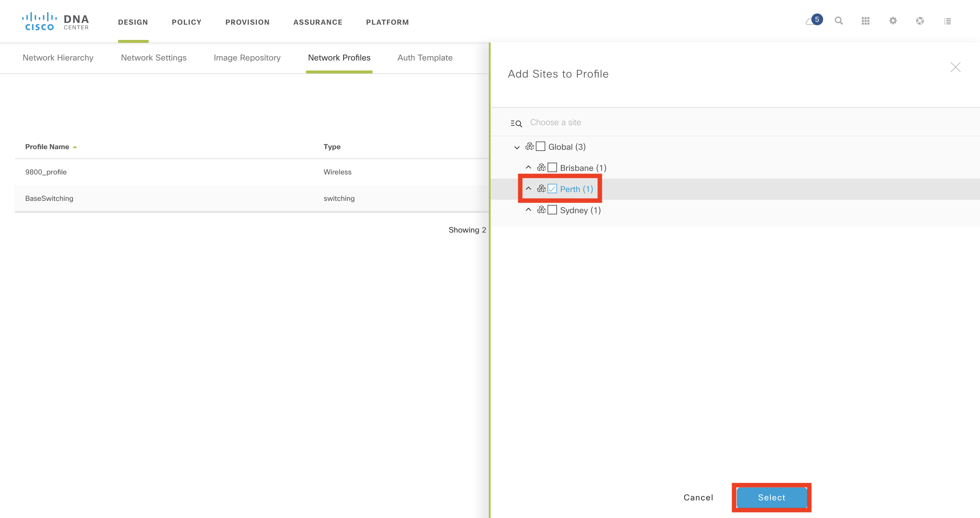Viewport: 980px width, 518px height.
Task: Click the Brisbane site hierarchy icon
Action: click(x=541, y=167)
